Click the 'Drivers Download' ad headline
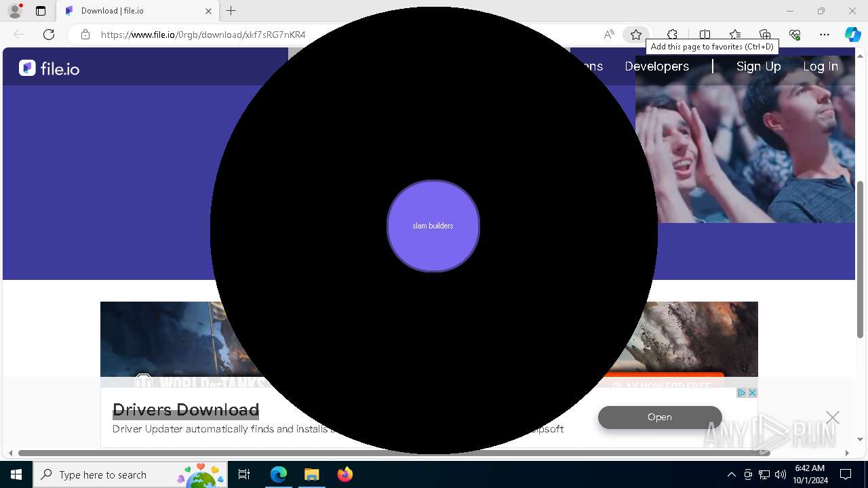868x488 pixels. coord(186,409)
